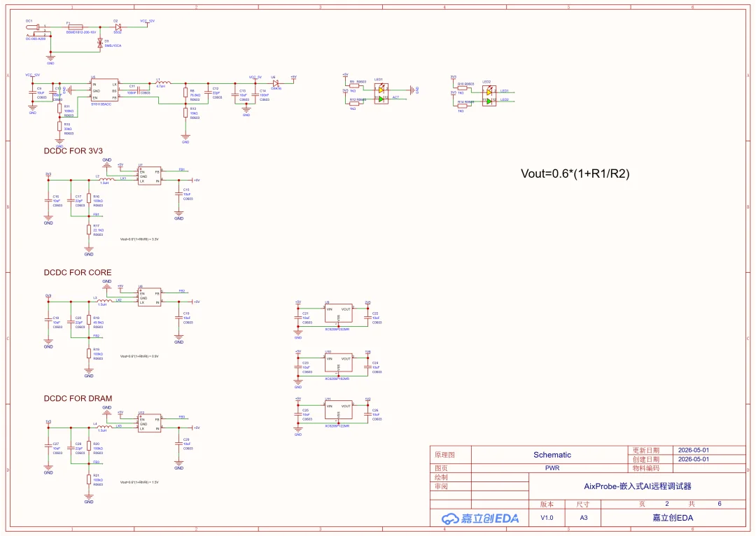Click the Vout note ending in 0.9V
The width and height of the screenshot is (756, 536).
[139, 356]
